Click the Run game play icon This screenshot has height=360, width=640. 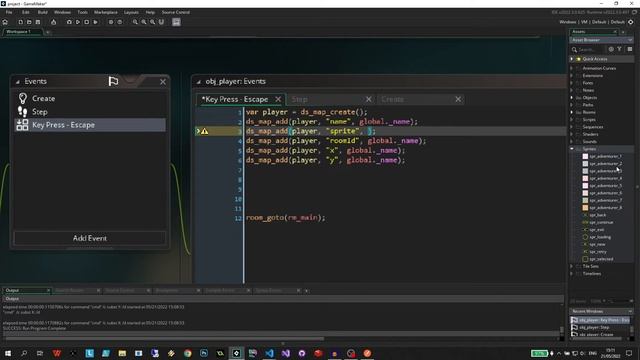(x=78, y=22)
